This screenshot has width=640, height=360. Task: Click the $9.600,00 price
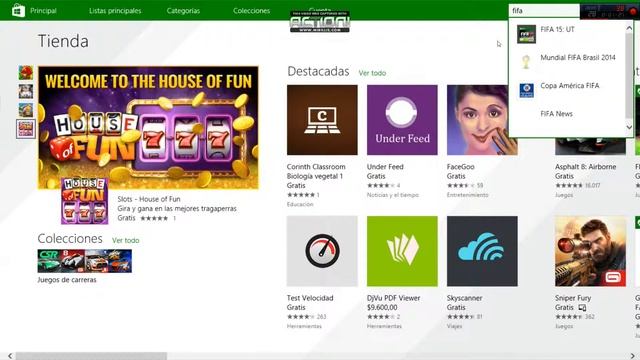(x=382, y=308)
